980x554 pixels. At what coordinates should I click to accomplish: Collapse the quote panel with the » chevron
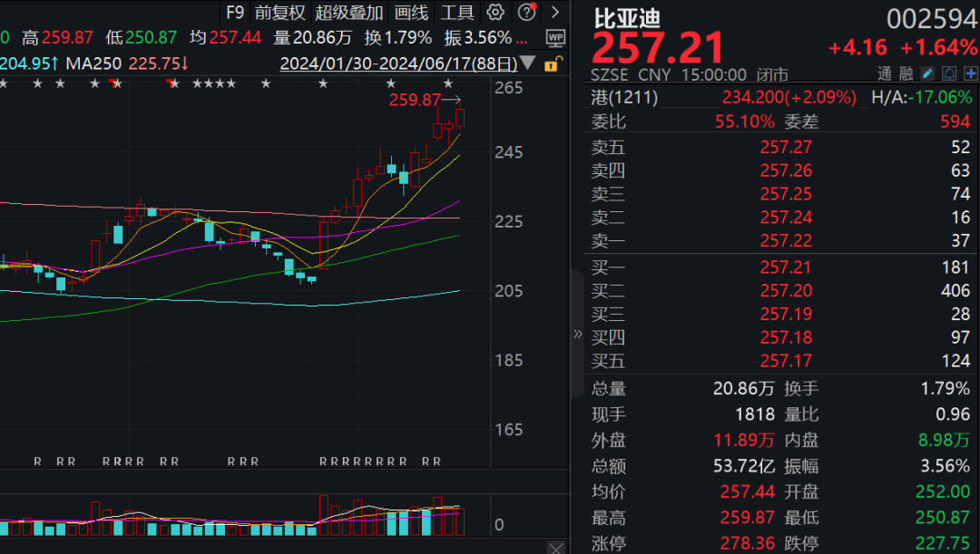pos(577,333)
